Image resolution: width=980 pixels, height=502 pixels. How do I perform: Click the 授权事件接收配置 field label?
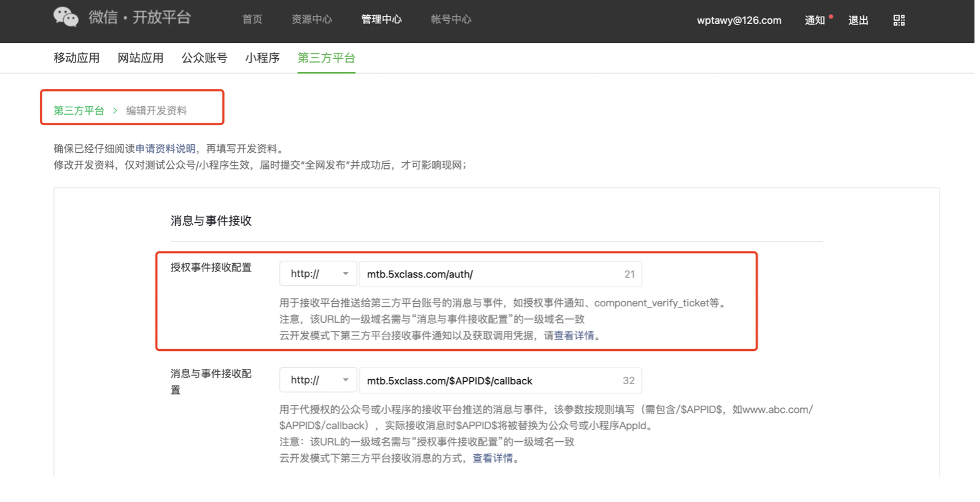click(212, 268)
